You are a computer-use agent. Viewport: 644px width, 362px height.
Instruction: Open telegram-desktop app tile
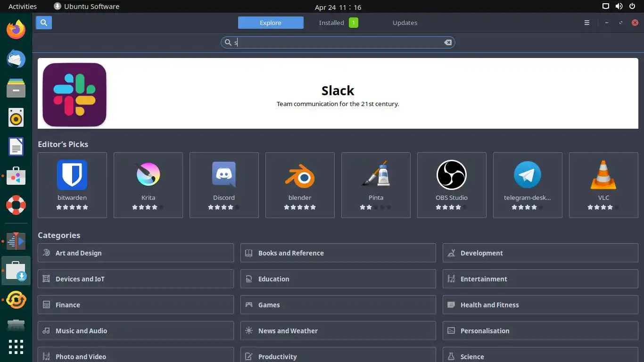tap(528, 185)
